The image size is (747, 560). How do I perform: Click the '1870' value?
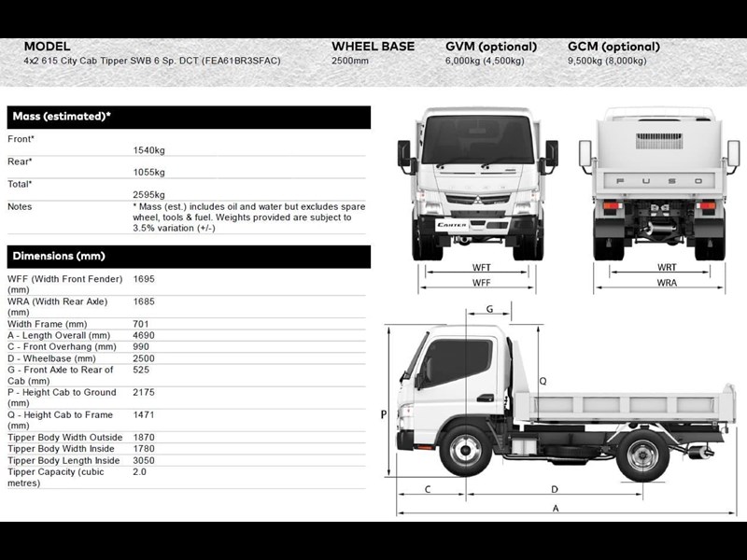click(144, 437)
